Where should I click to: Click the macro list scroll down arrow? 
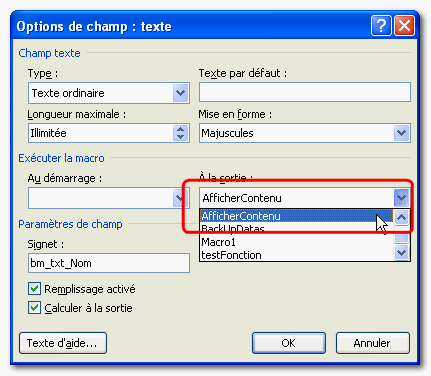[401, 253]
